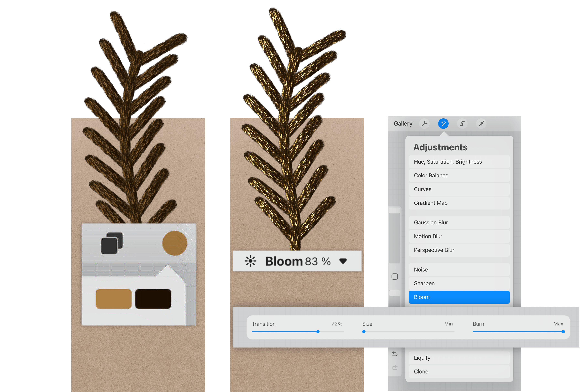Return to Gallery

tap(403, 124)
